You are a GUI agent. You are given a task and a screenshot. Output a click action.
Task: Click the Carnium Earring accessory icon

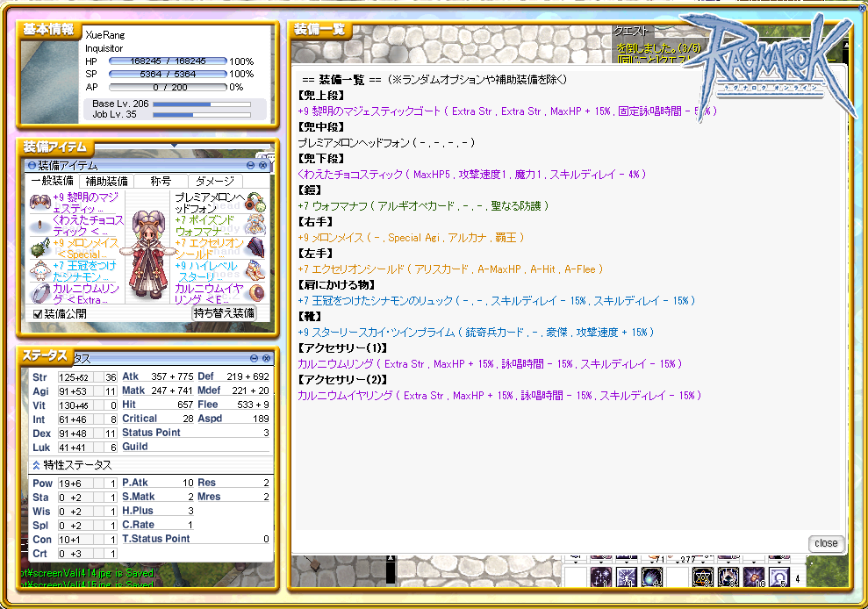[x=256, y=293]
